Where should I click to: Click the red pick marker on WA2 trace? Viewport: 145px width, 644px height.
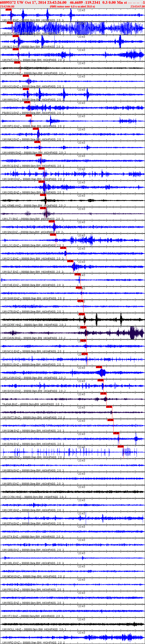pyautogui.click(x=36, y=128)
